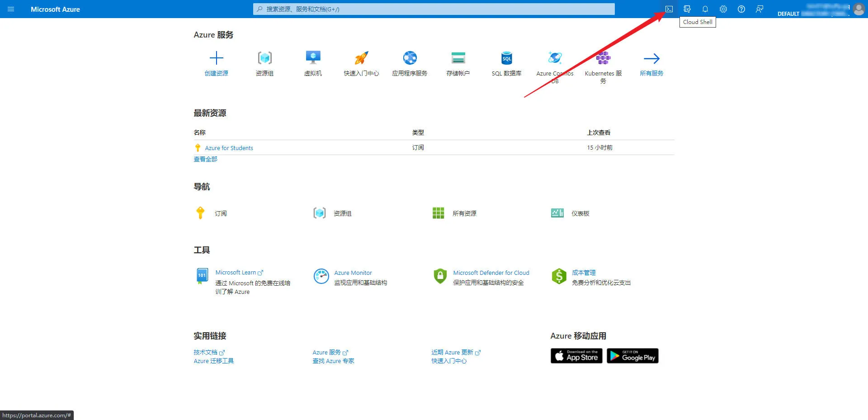Open the directories and subscriptions filter icon
Screen dimensions: 868x420
(687, 9)
